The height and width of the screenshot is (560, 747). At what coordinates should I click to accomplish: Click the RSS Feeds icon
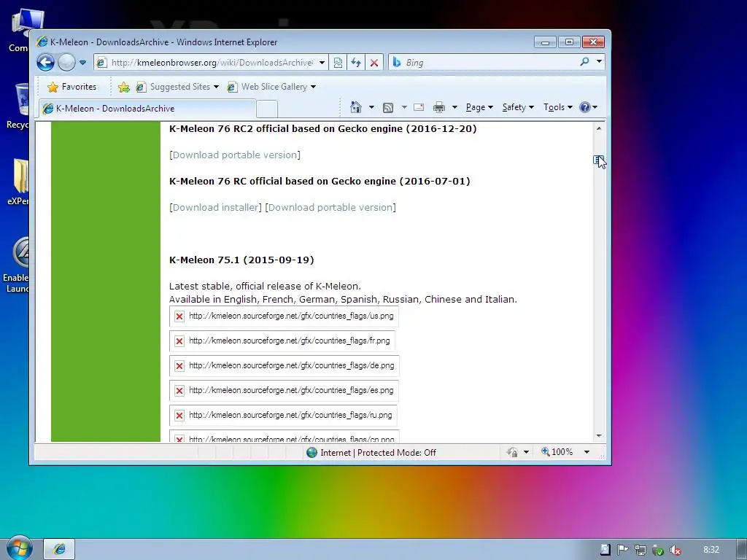(388, 108)
